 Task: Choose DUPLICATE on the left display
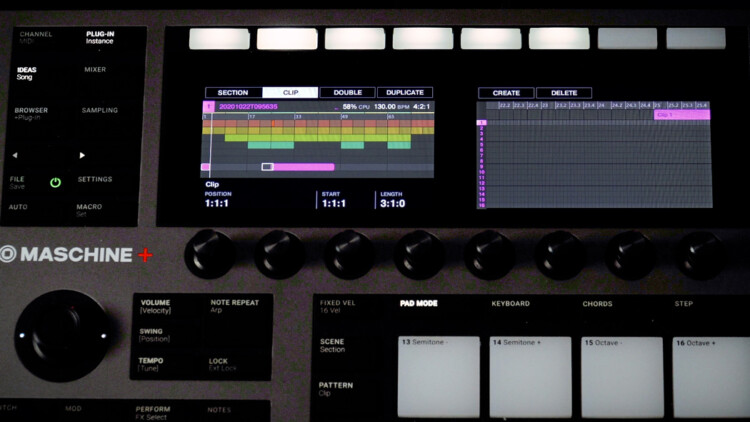[405, 92]
